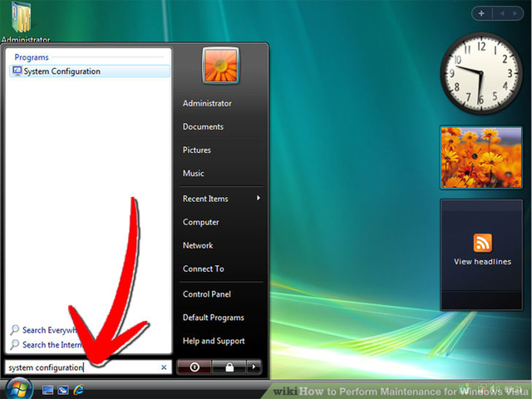The image size is (532, 399).
Task: Click the Windows Start orb
Action: 18,389
